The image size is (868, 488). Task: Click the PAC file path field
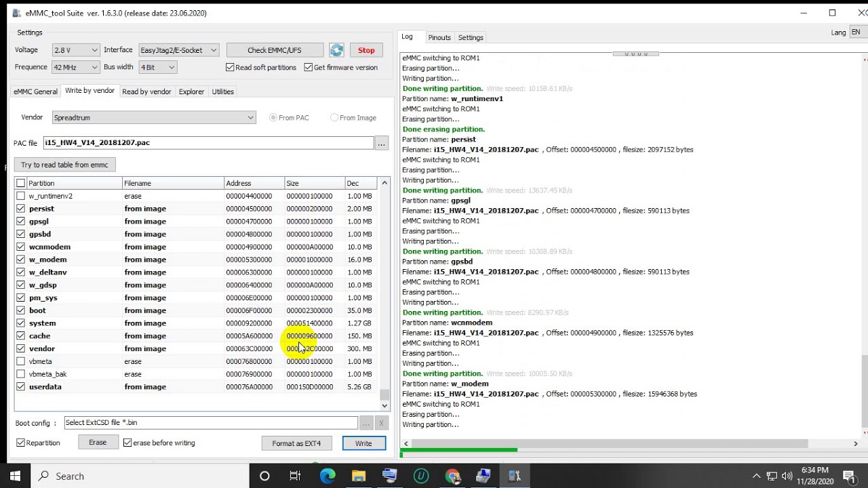point(208,143)
